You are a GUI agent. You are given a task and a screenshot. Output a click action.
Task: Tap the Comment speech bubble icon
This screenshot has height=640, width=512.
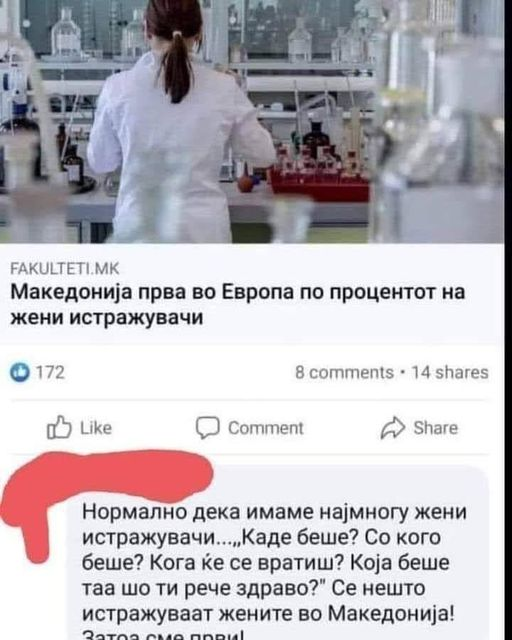pyautogui.click(x=207, y=428)
